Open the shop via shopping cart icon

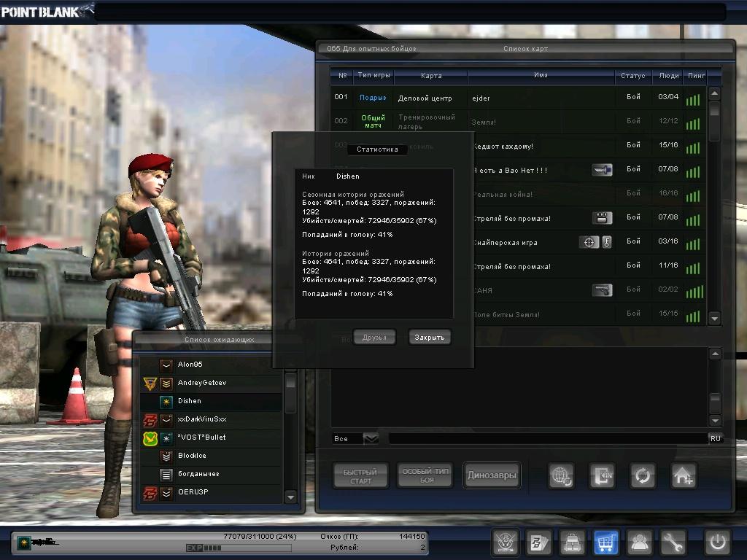click(606, 542)
